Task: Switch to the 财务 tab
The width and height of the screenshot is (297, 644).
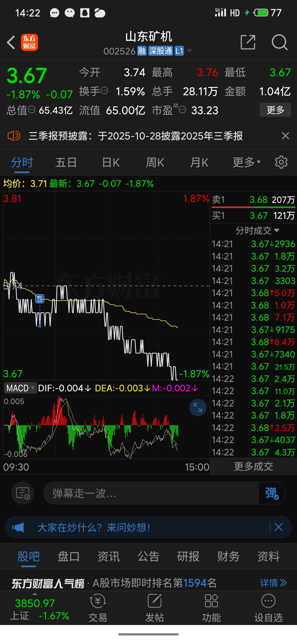Action: [228, 556]
